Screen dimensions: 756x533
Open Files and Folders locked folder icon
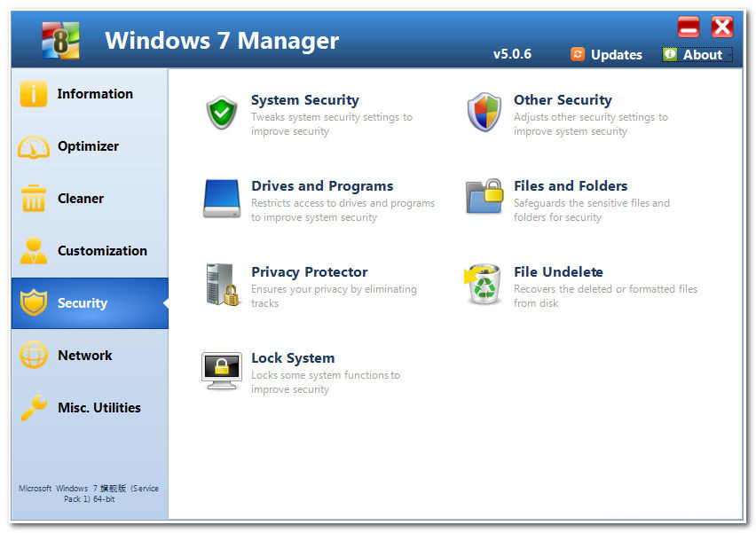tap(484, 196)
